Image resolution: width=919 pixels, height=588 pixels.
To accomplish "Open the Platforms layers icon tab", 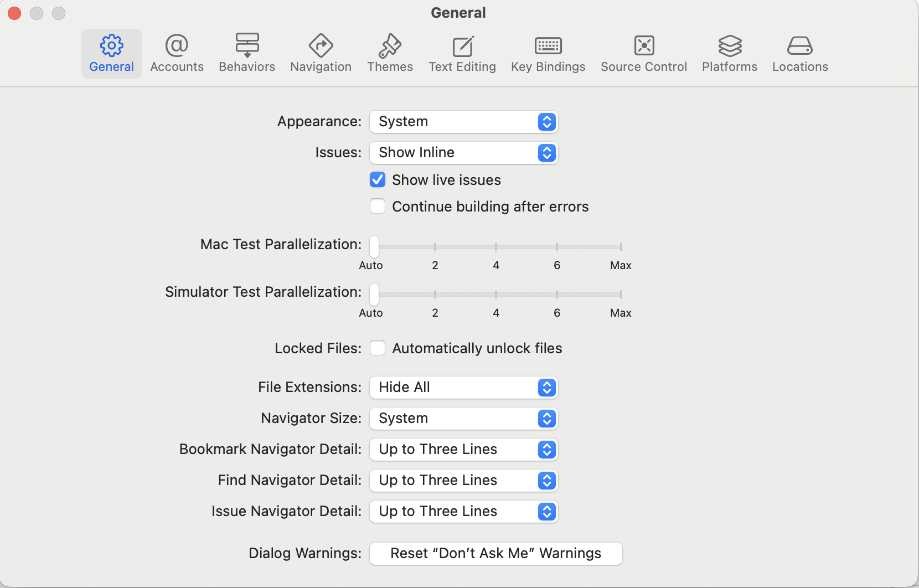I will 730,54.
